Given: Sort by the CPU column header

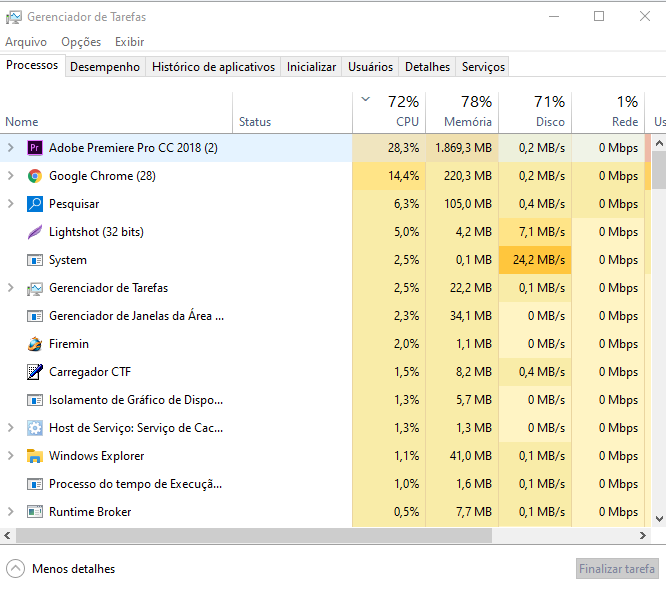Looking at the screenshot, I should [389, 113].
